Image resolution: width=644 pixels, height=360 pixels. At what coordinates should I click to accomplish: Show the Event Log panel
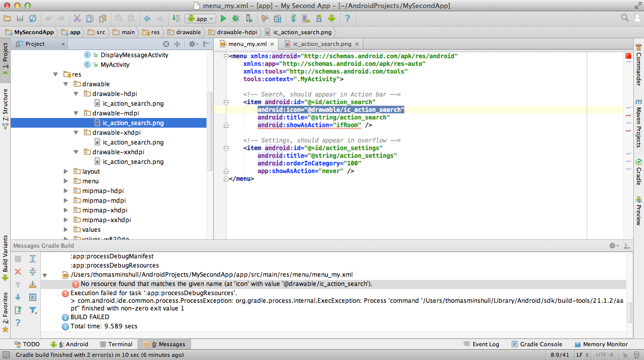[x=481, y=344]
